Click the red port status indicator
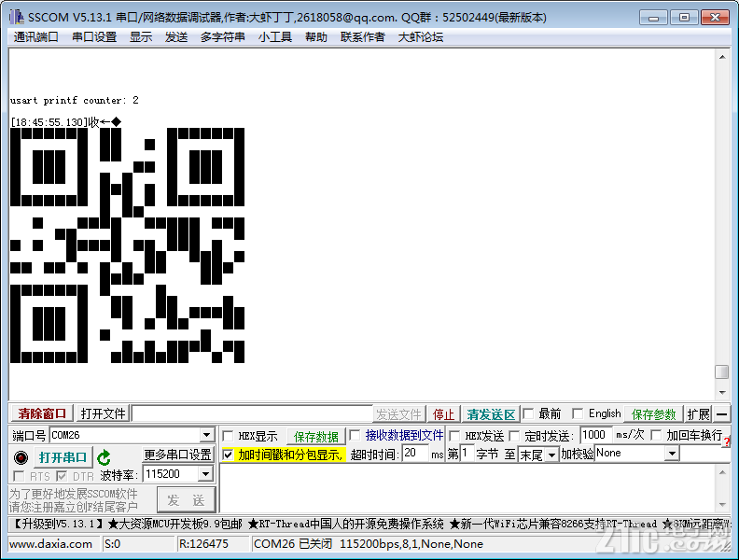Screen dimensions: 739x560 21,457
